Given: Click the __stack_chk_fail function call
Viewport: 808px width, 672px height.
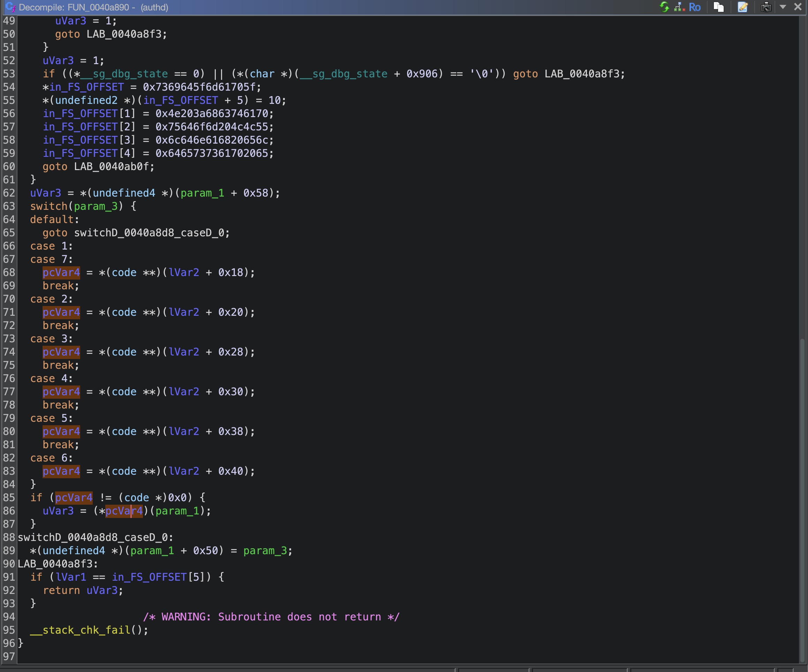Looking at the screenshot, I should coord(80,630).
